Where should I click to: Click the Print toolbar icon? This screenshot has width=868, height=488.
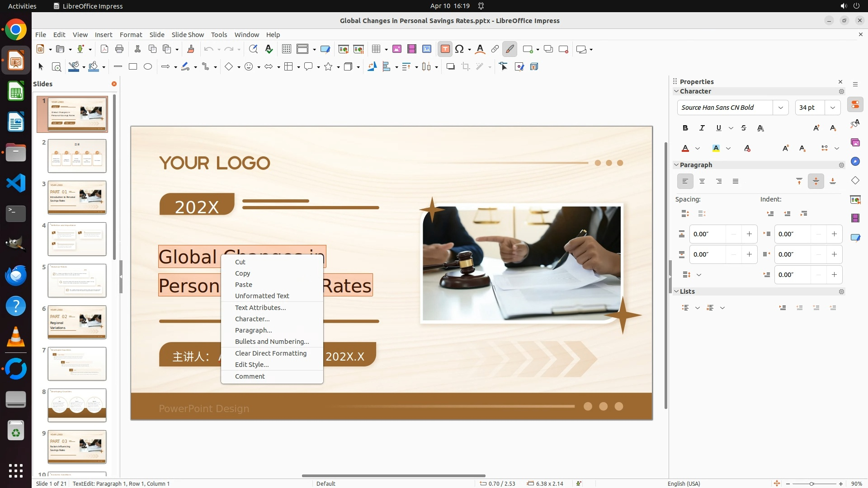[119, 49]
